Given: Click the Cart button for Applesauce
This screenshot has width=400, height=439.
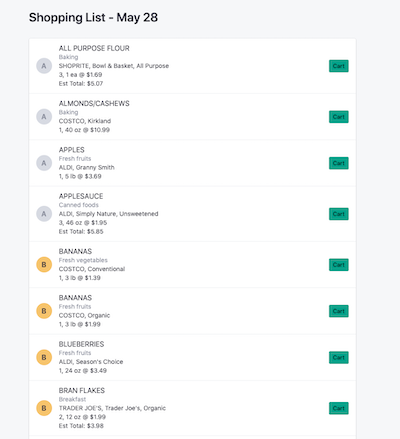Looking at the screenshot, I should 339,214.
